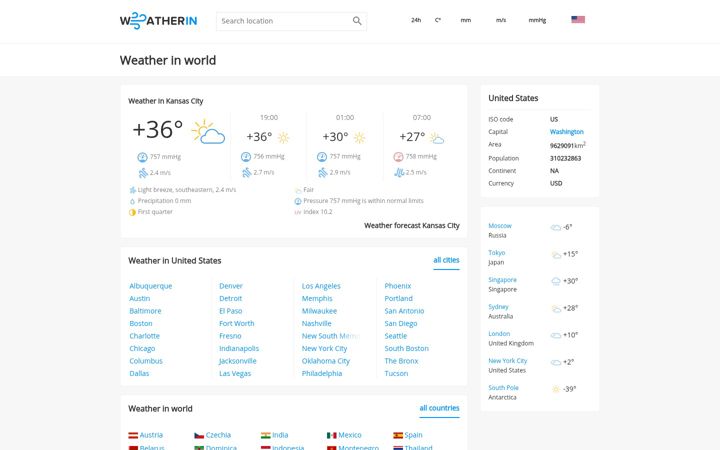Viewport: 720px width, 450px height.
Task: Toggle the mm precipitation unit
Action: 466,20
